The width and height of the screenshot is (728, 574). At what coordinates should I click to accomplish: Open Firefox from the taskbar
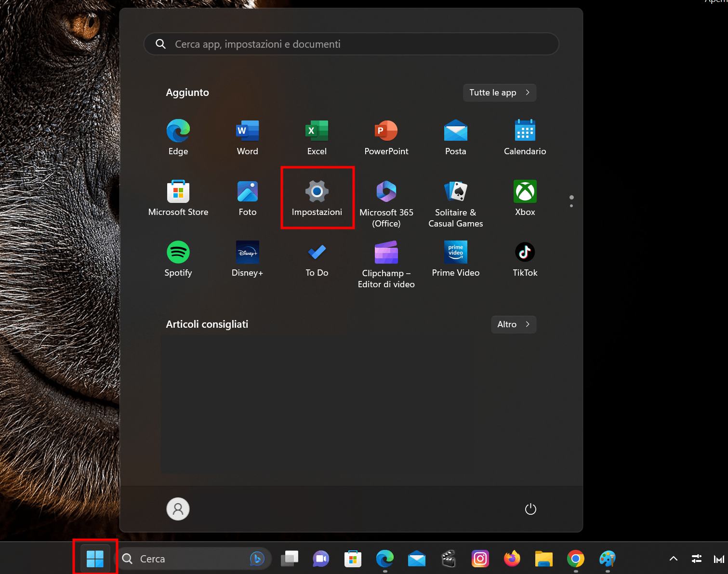tap(512, 559)
